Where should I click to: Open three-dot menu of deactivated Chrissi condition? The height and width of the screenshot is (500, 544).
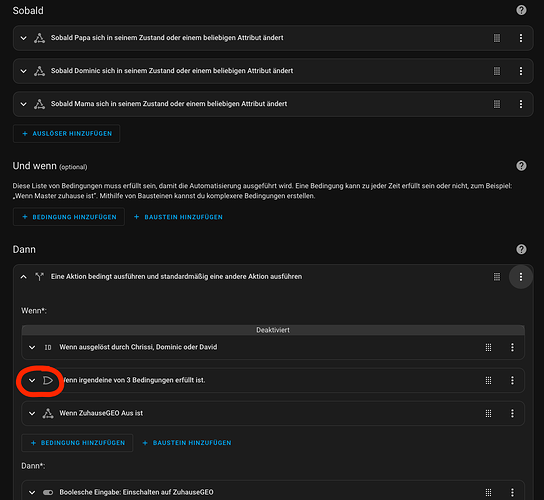point(512,347)
